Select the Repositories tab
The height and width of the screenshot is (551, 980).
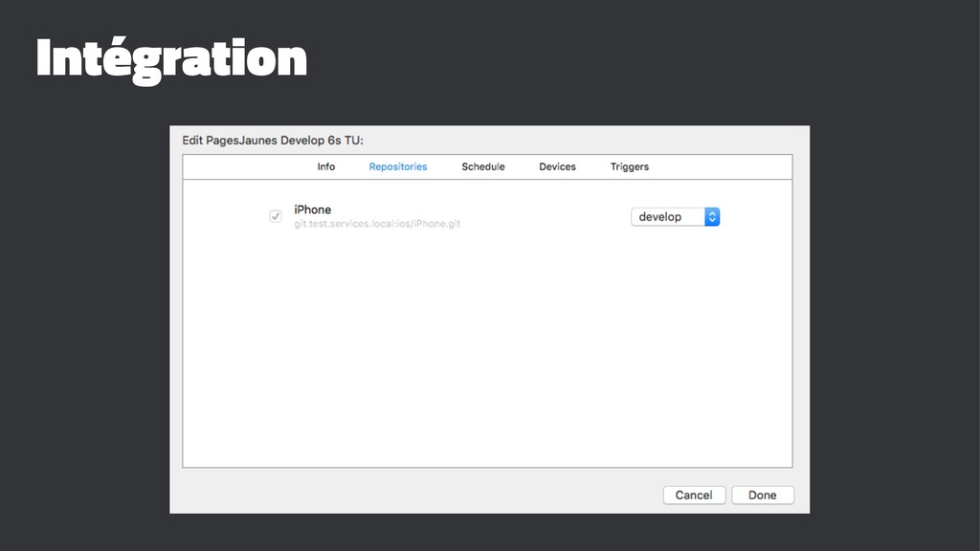tap(397, 166)
